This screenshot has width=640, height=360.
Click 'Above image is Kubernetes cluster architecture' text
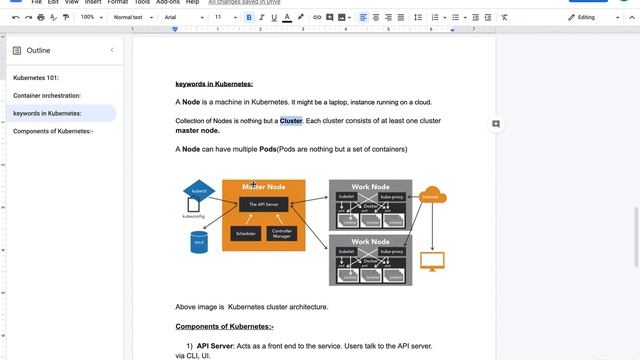click(252, 307)
